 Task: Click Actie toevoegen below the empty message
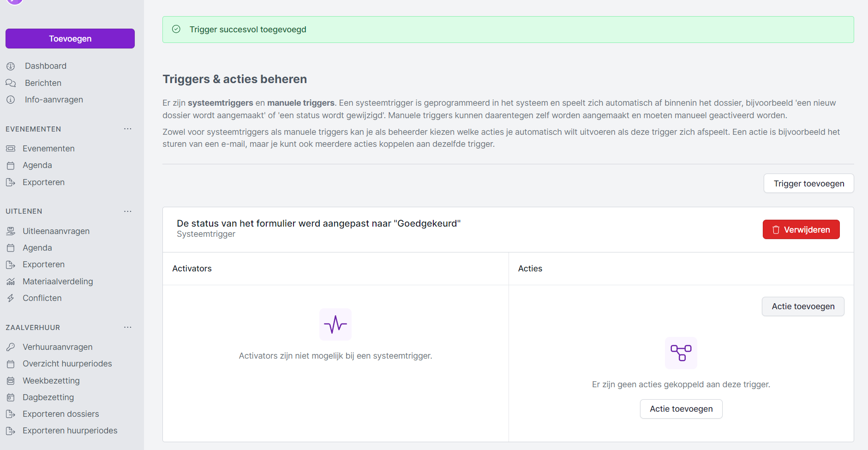pyautogui.click(x=681, y=409)
